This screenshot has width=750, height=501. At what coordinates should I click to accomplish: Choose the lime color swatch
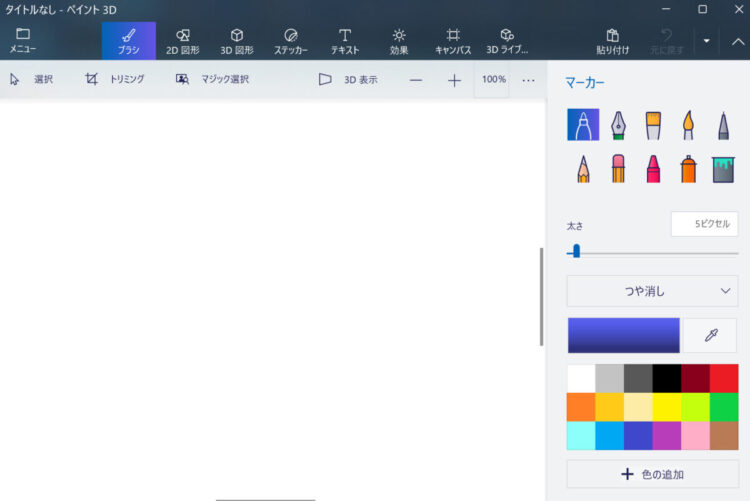point(695,407)
